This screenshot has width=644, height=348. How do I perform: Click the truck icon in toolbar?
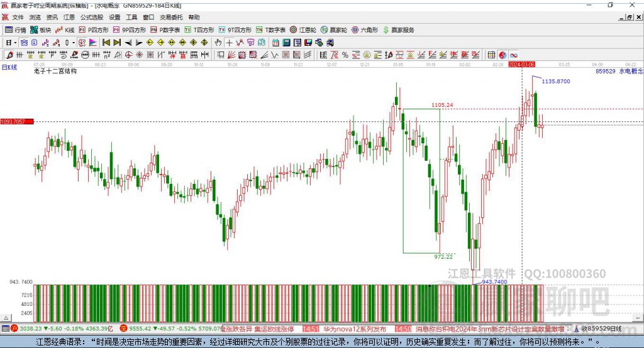[x=330, y=43]
